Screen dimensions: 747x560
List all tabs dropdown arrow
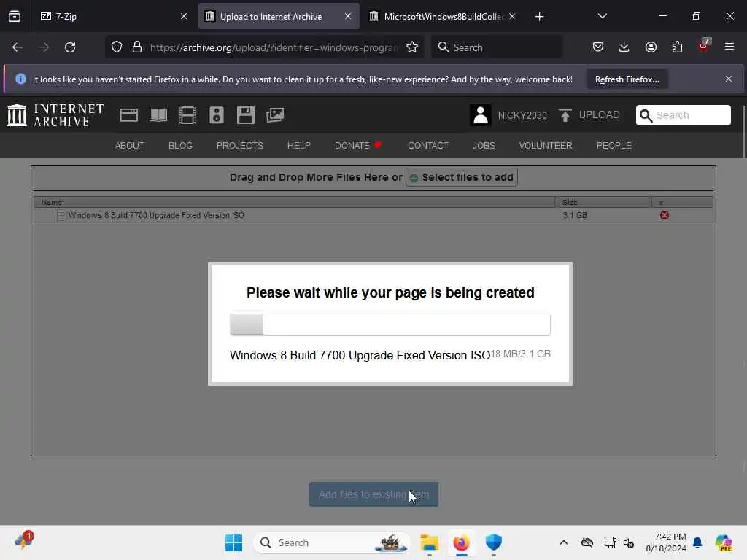coord(602,16)
